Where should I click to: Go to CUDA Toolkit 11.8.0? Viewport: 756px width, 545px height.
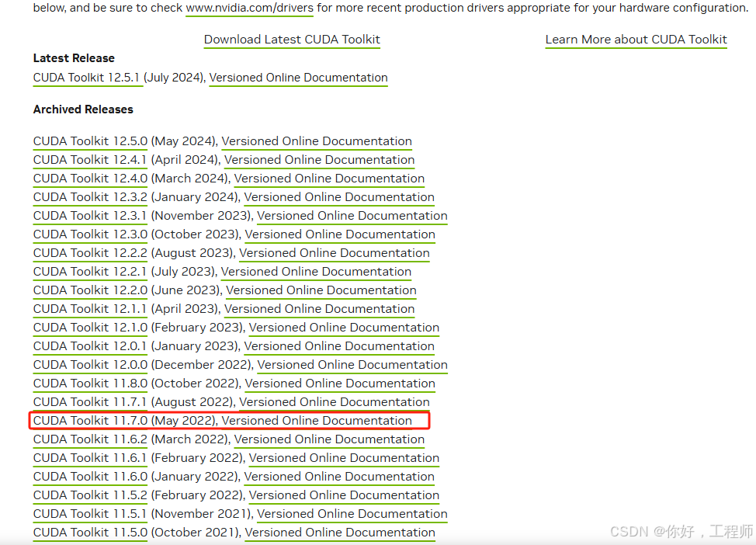coord(90,384)
